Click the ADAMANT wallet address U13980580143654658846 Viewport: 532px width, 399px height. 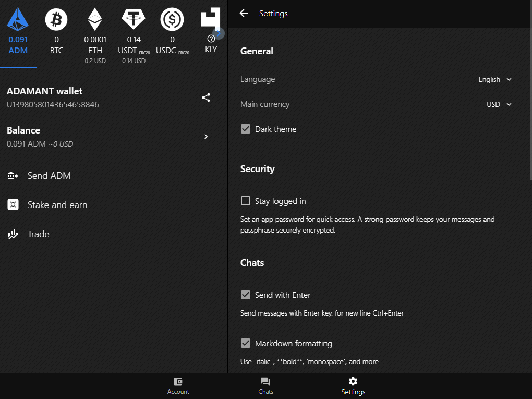click(x=53, y=104)
